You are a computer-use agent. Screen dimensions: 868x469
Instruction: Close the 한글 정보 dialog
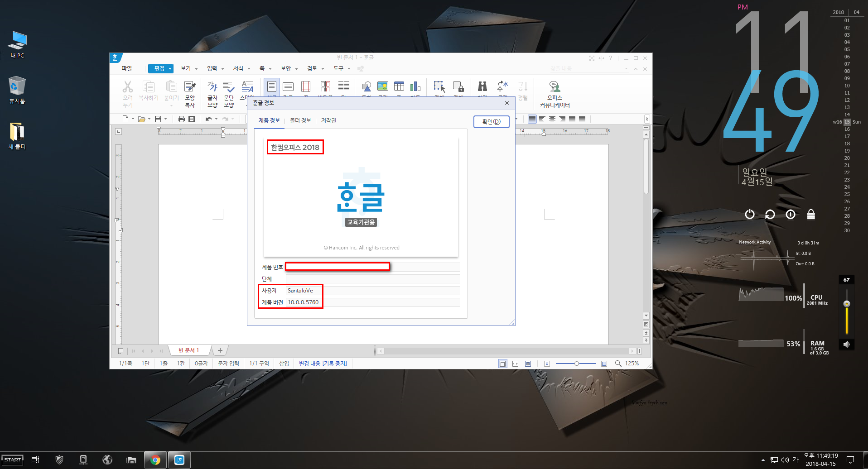coord(507,103)
